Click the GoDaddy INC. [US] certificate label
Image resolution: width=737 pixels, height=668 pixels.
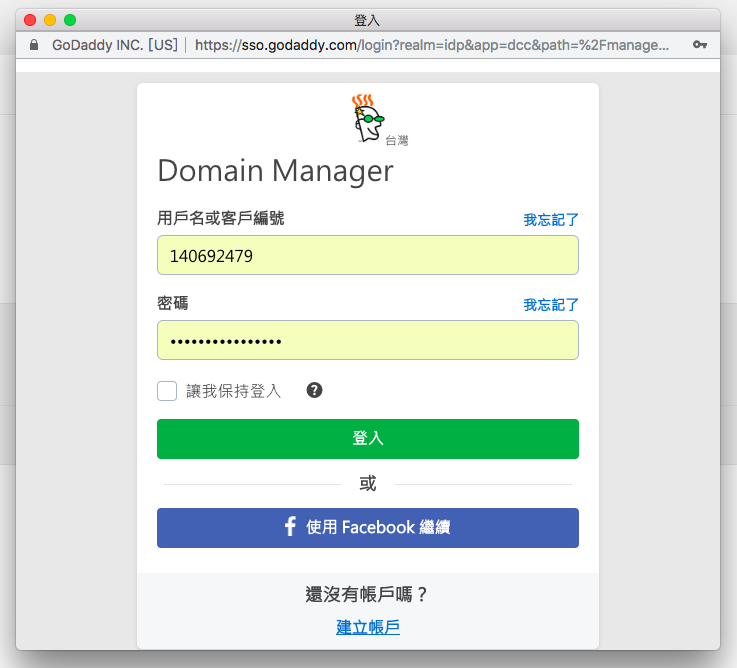click(115, 45)
